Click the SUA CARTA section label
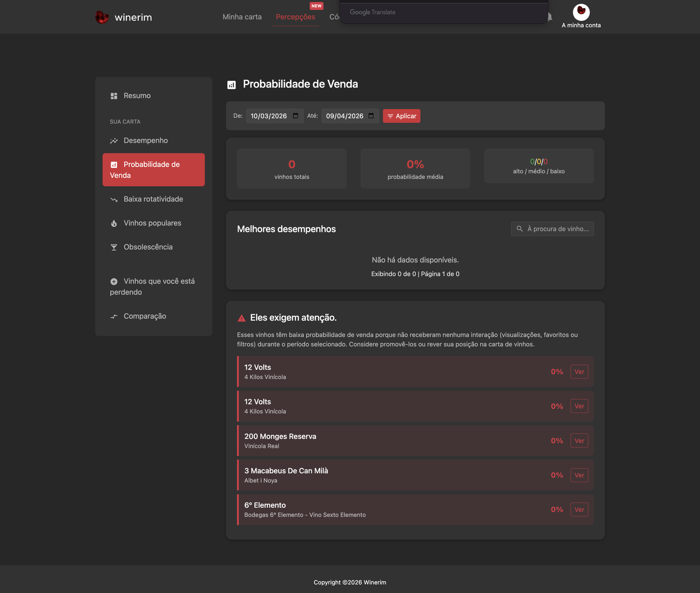 tap(125, 122)
